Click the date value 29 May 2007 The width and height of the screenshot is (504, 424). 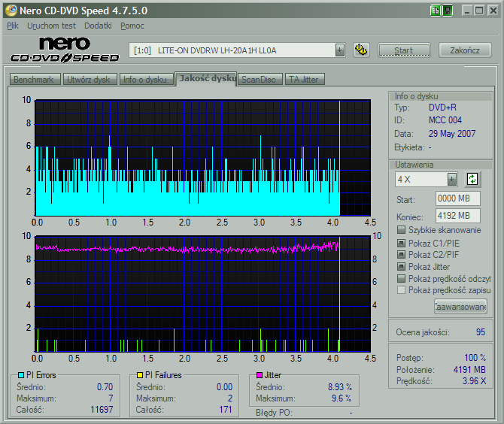click(452, 134)
